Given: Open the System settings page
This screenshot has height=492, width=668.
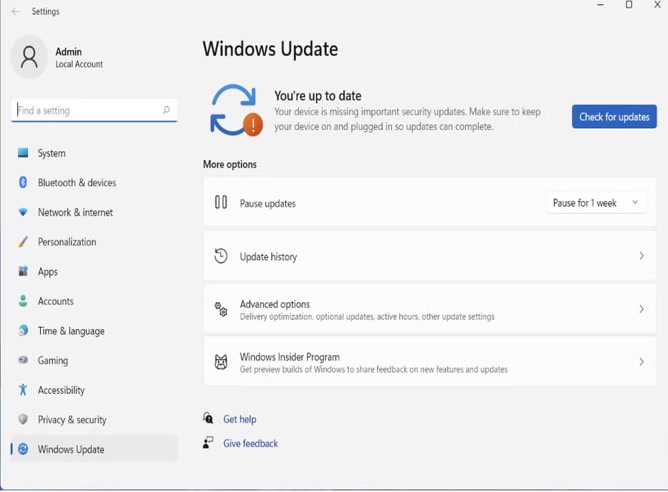Looking at the screenshot, I should [94, 153].
